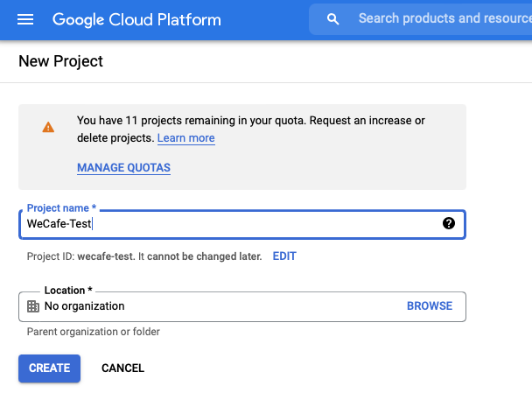Click the orange quota warning triangle
532x414 pixels.
(x=48, y=127)
